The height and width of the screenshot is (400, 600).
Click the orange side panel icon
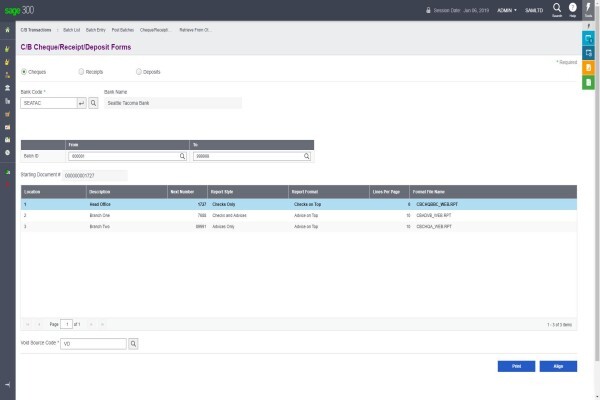589,68
